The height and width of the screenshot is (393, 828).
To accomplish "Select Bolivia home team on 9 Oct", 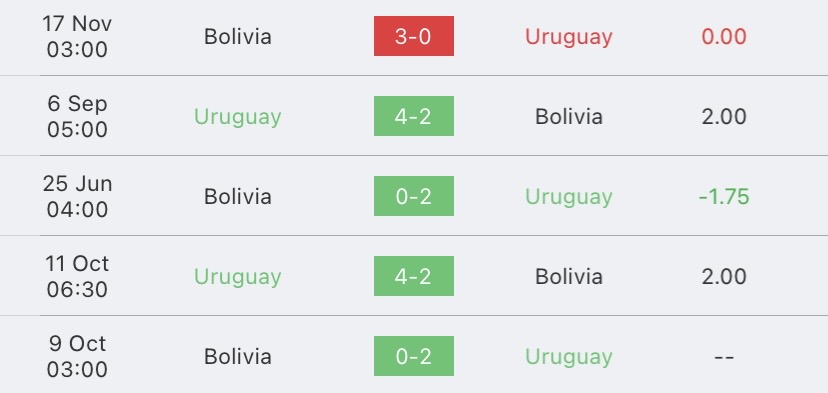I will [238, 357].
